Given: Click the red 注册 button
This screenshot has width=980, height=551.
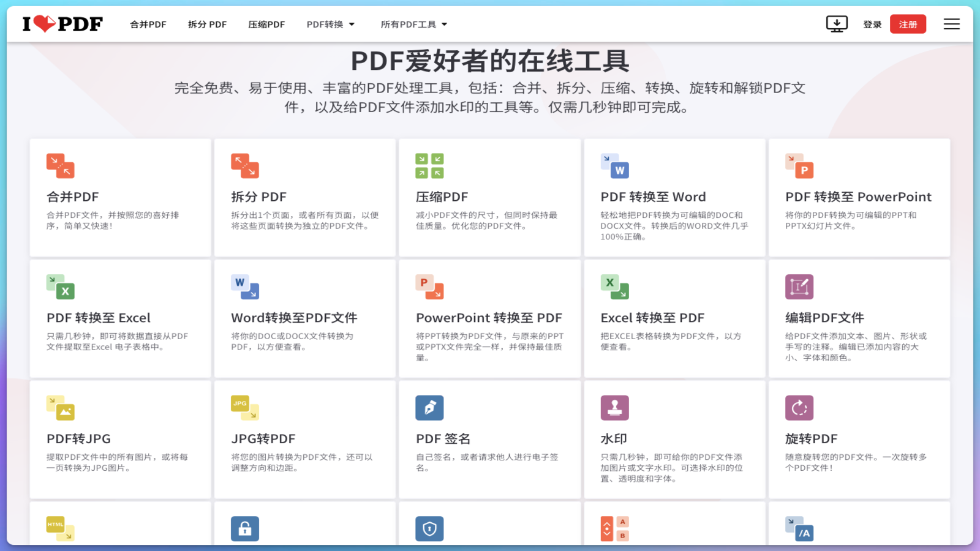Looking at the screenshot, I should click(908, 24).
